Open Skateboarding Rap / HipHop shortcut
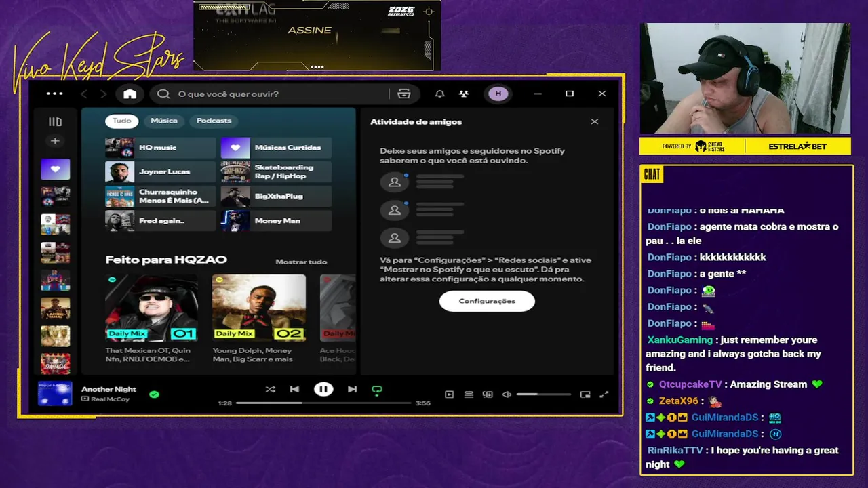 point(276,172)
